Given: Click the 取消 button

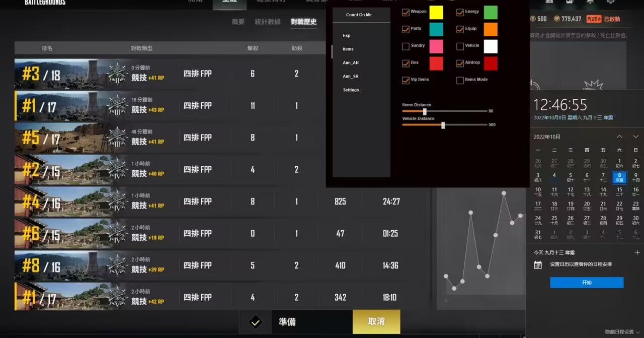Looking at the screenshot, I should coord(376,322).
